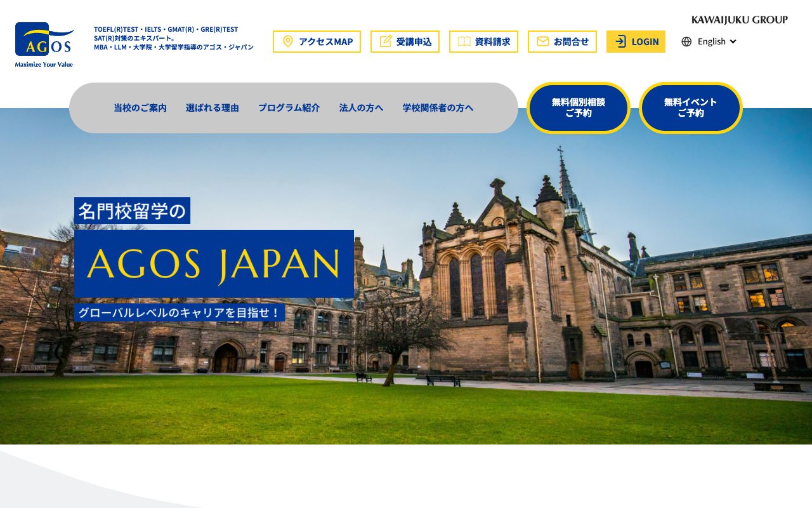Click グローバルレベルのキャリアを目指せ！ text
The height and width of the screenshot is (508, 812).
point(180,312)
